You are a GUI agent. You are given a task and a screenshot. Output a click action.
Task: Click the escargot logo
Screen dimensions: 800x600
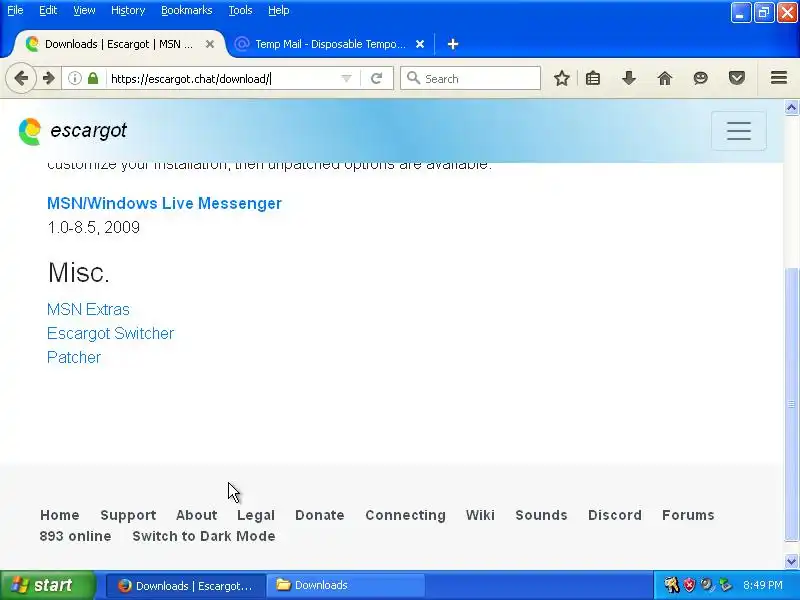click(x=72, y=131)
